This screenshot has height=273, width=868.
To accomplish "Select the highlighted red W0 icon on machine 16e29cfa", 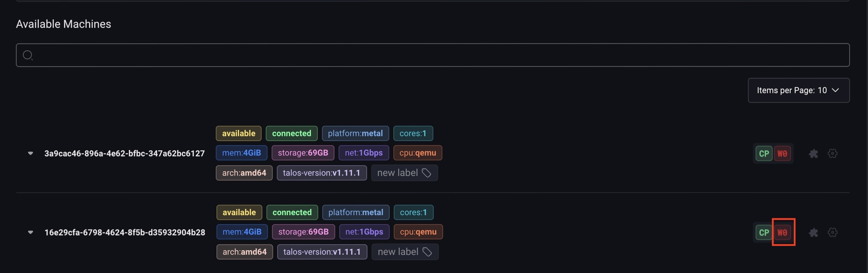I will (783, 232).
